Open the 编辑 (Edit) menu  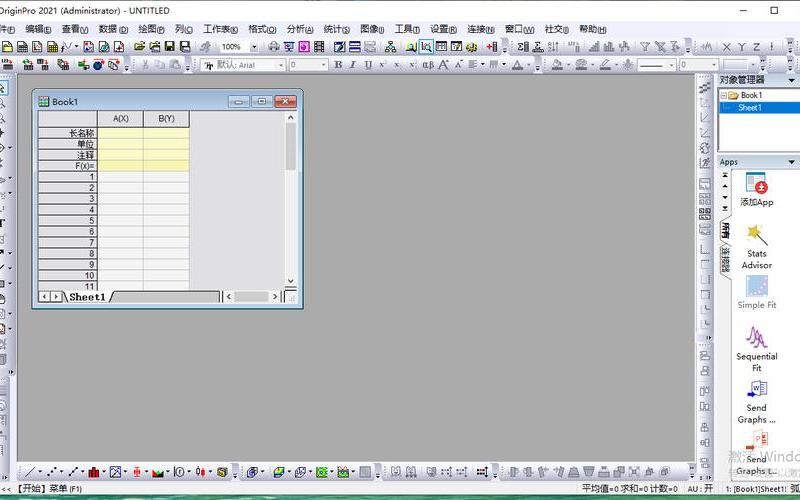[38, 30]
